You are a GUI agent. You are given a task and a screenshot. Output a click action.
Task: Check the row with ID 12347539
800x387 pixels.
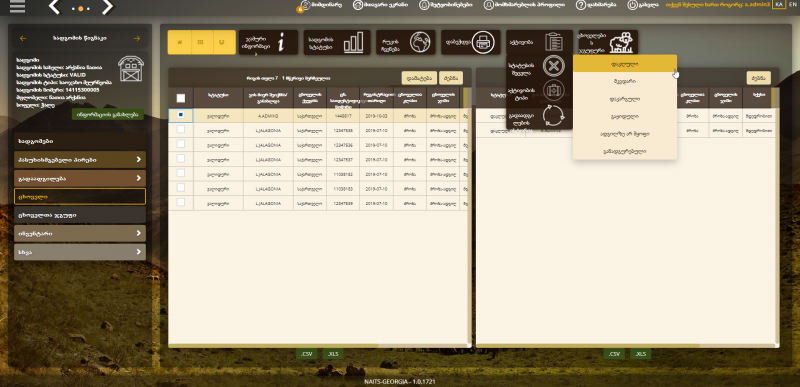181,202
